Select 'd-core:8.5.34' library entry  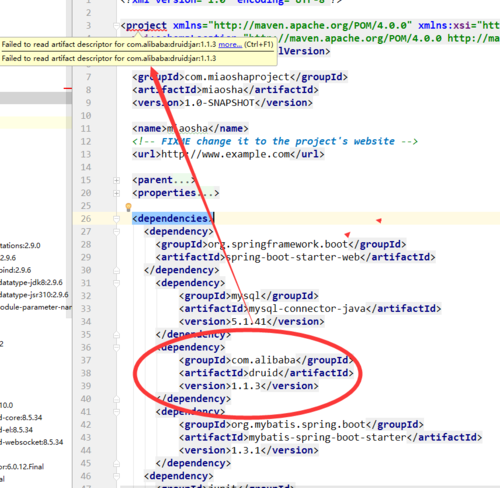(x=21, y=418)
